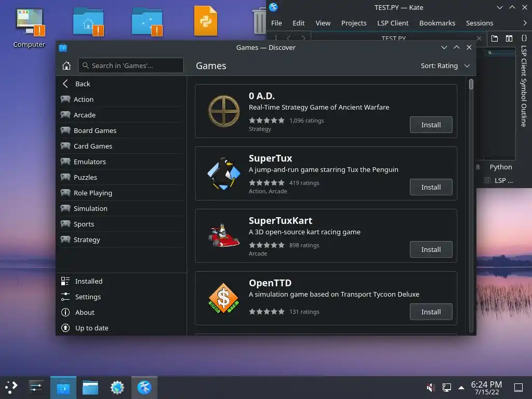Open the Sort: Rating dropdown

(x=445, y=65)
